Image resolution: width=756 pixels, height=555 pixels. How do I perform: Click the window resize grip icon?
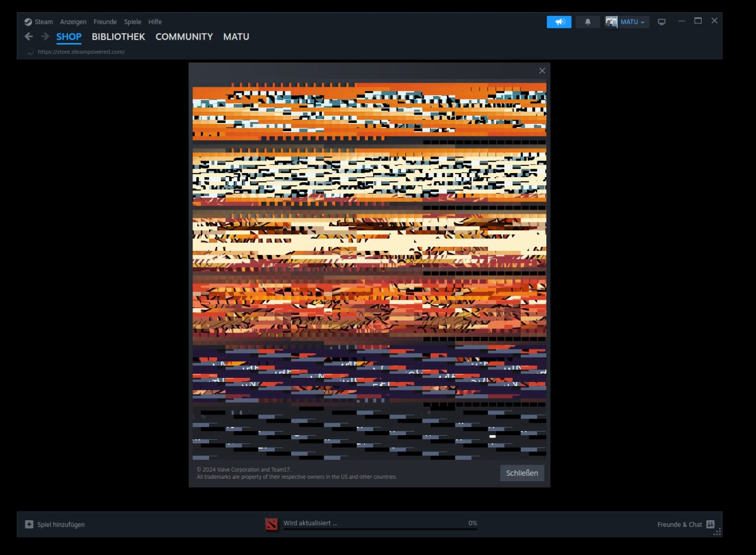(x=718, y=532)
